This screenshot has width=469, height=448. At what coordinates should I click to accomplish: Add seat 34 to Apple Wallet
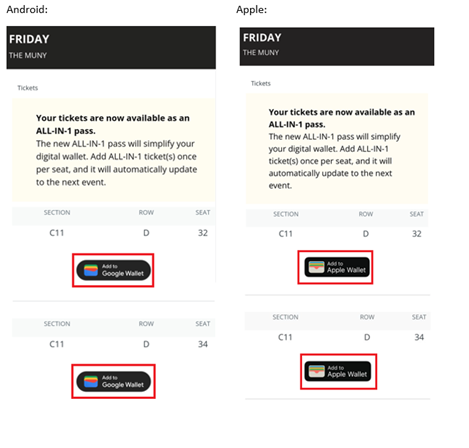tap(338, 371)
